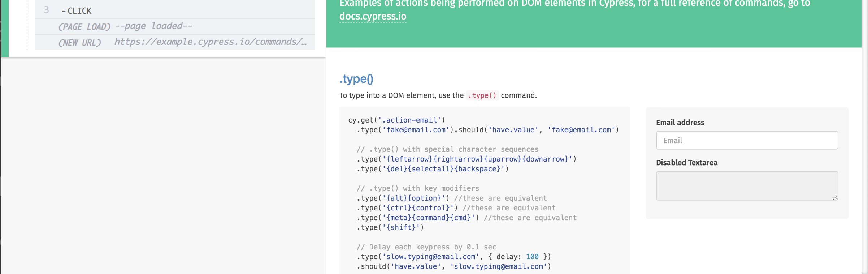Click the Email address input field
This screenshot has height=274, width=868.
pyautogui.click(x=747, y=140)
